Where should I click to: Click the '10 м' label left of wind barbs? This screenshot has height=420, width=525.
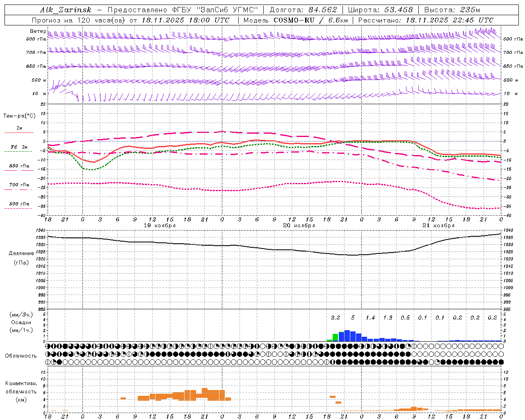39,94
